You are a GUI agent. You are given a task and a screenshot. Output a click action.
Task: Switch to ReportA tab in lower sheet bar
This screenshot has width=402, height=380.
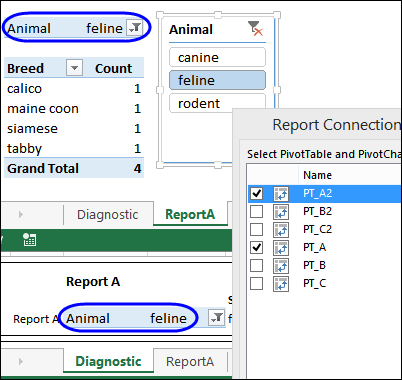point(190,362)
